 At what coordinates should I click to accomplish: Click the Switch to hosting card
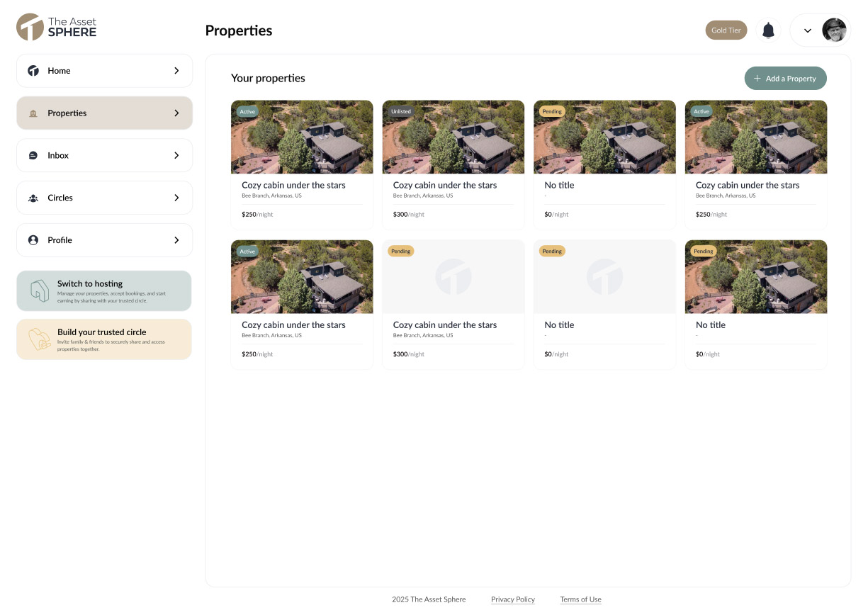click(104, 290)
